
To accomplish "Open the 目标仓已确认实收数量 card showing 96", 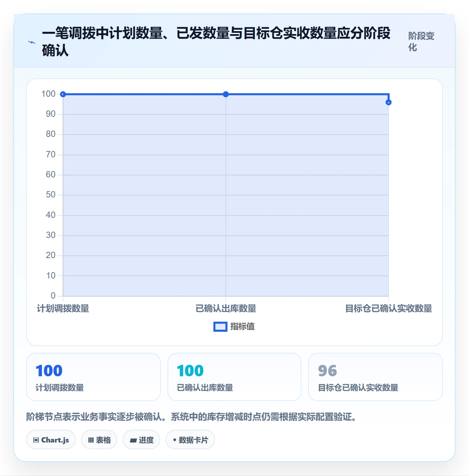I will 376,377.
